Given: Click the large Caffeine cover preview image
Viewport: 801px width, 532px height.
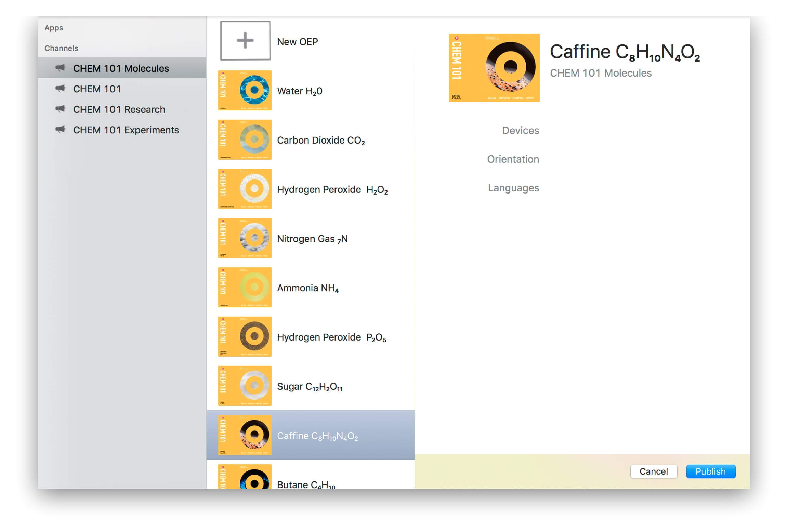Looking at the screenshot, I should pyautogui.click(x=494, y=68).
